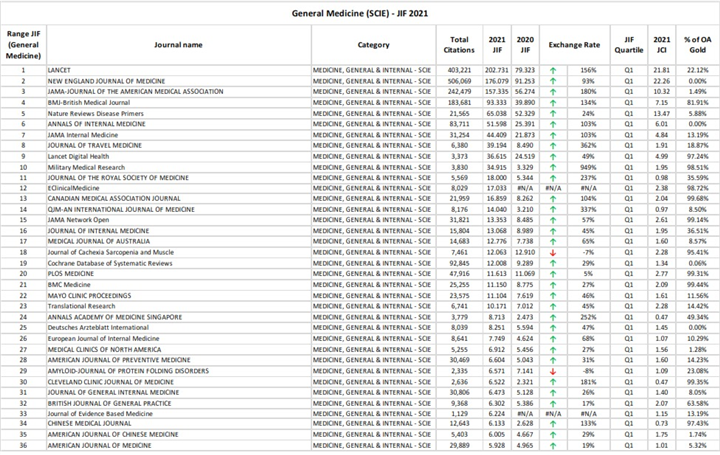Viewport: 720px width, 455px height.
Task: Click the up arrow in the BMC Medicine row
Action: click(553, 285)
